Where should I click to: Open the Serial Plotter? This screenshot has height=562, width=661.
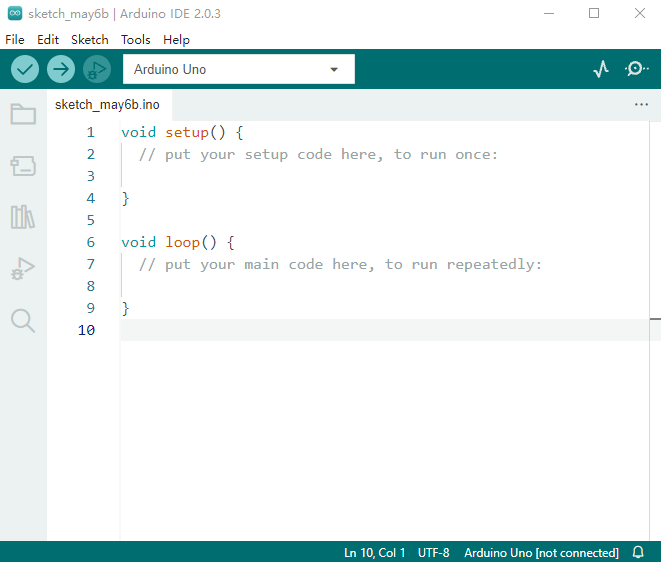tap(601, 69)
